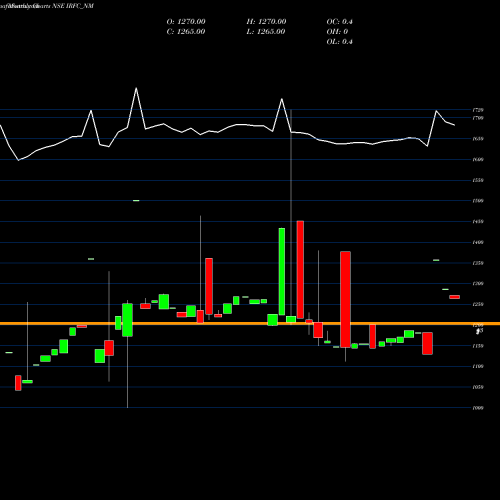The width and height of the screenshot is (500, 500).
Task: Click the 1000 price axis label
Action: point(478,408)
